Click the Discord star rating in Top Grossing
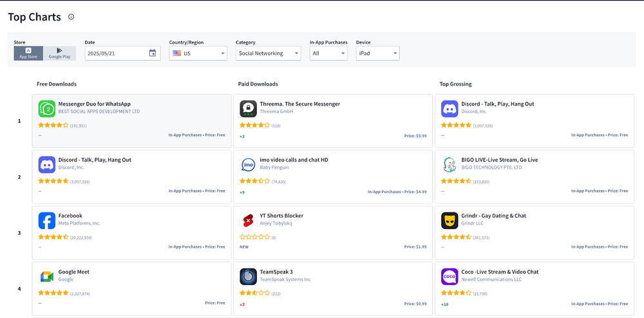644x318 pixels. [456, 126]
